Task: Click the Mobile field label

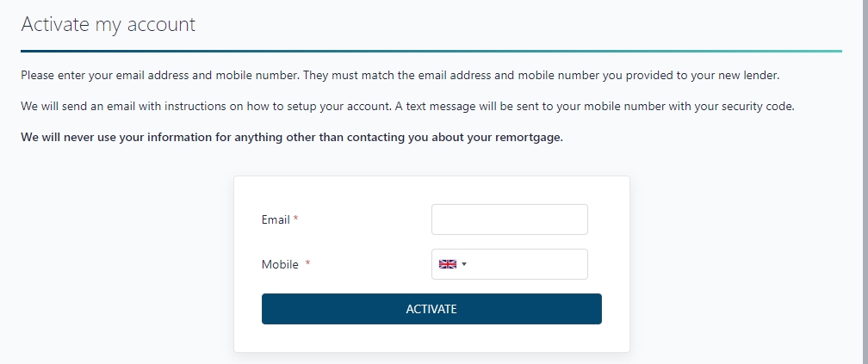Action: pyautogui.click(x=280, y=264)
